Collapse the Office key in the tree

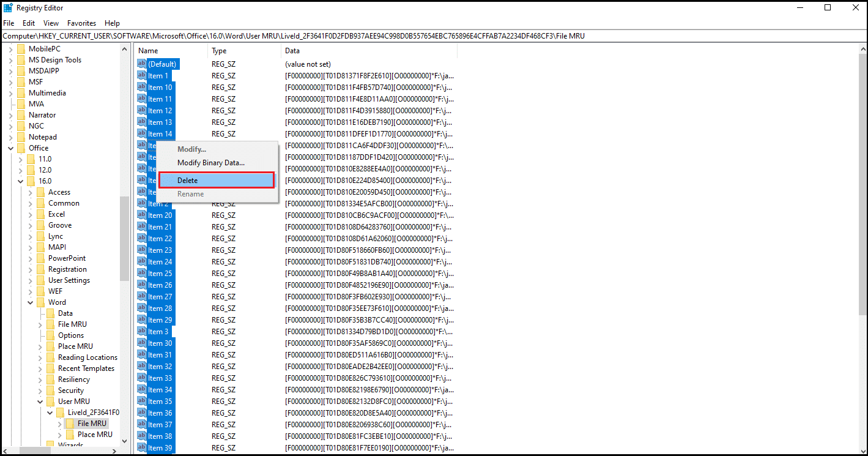point(10,148)
